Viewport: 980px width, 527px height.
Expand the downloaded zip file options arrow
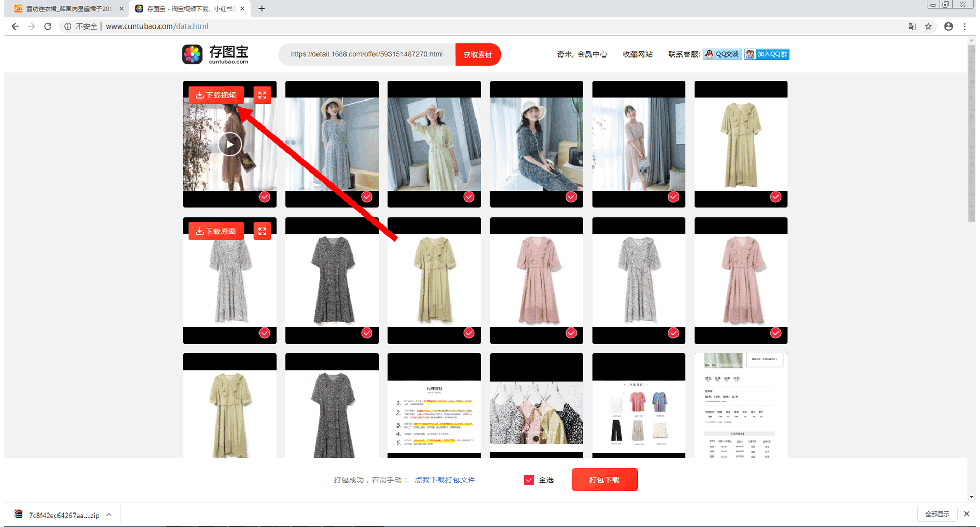click(x=109, y=515)
